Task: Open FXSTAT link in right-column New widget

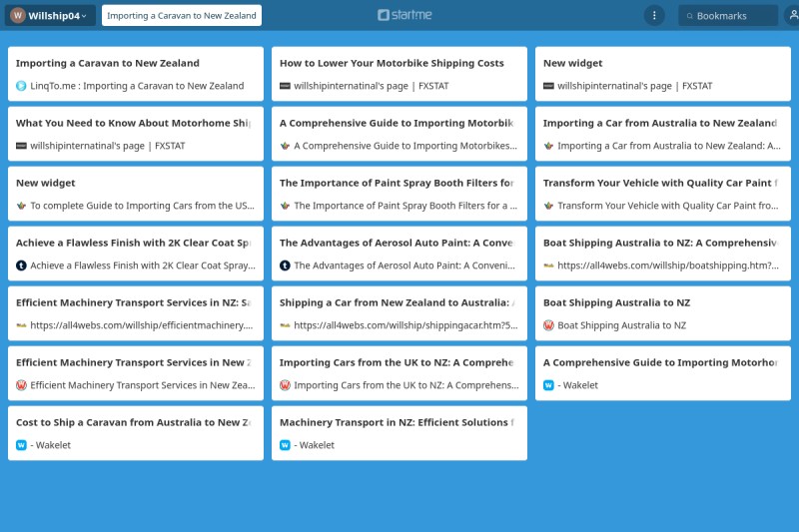Action: [x=634, y=86]
